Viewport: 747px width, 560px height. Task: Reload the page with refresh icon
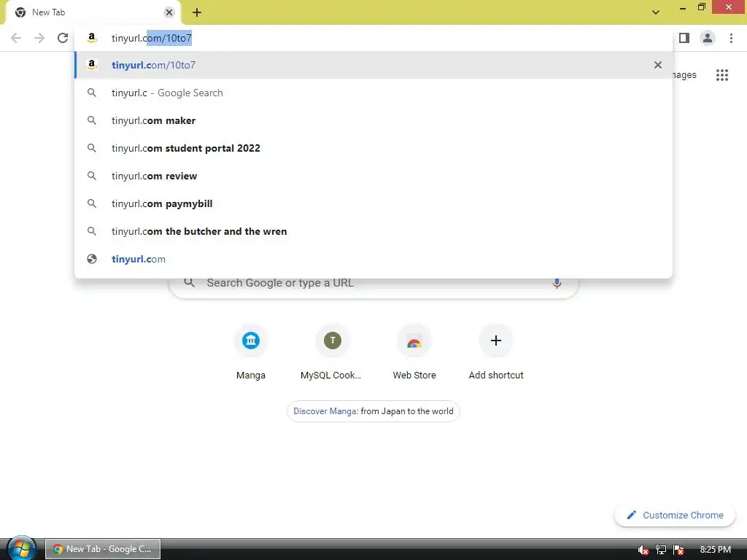[x=63, y=38]
